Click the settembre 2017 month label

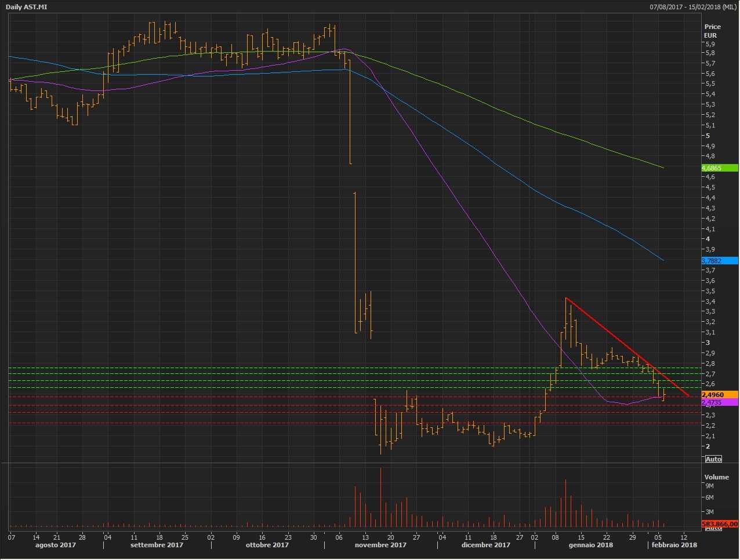pyautogui.click(x=157, y=545)
